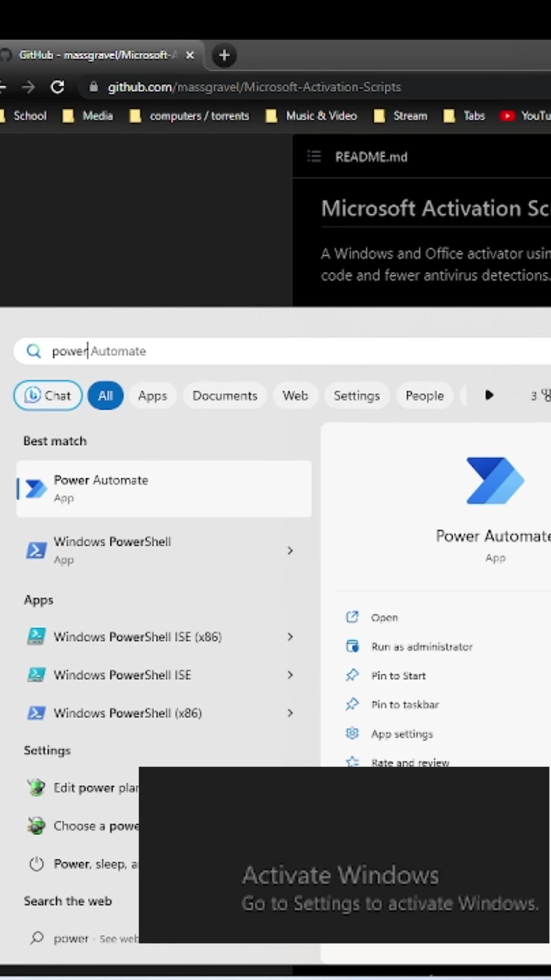Viewport: 551px width, 980px height.
Task: Expand Windows PowerShell result options chevron
Action: [290, 550]
